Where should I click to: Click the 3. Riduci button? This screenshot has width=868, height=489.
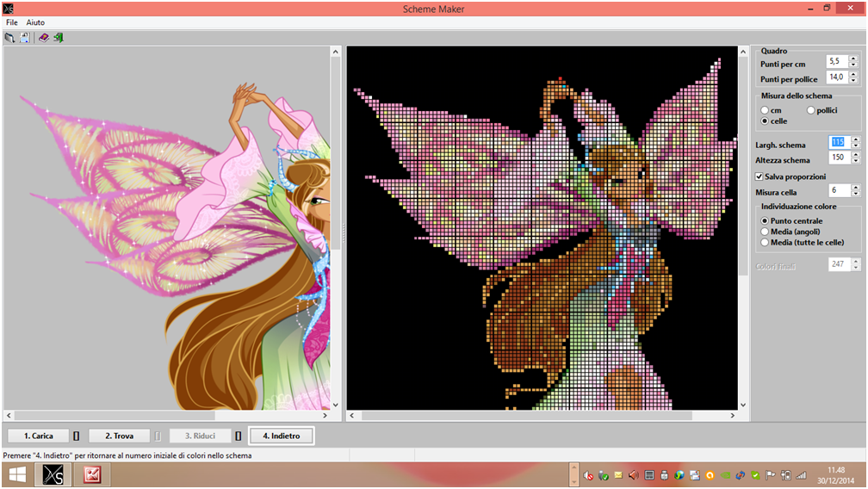(x=200, y=436)
